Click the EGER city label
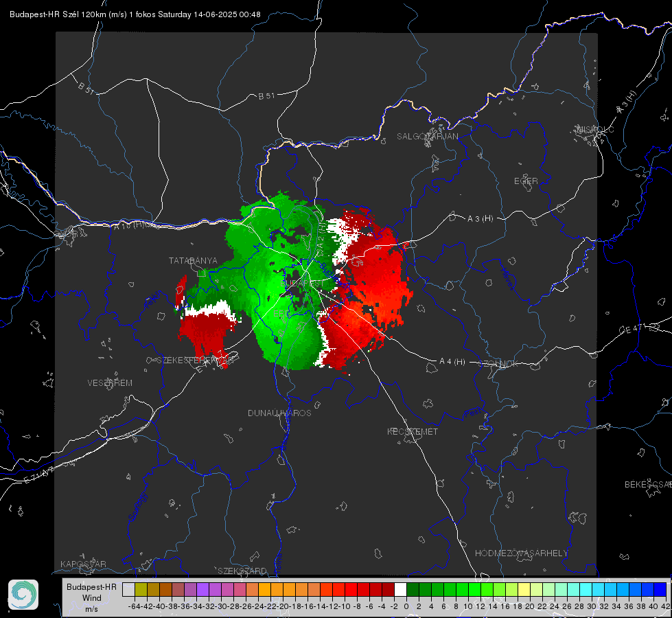Screen dimensions: 672x618 coord(526,181)
